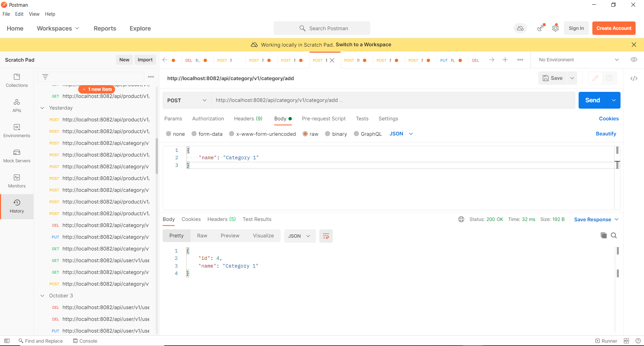Open the Save Response dropdown

pos(596,220)
